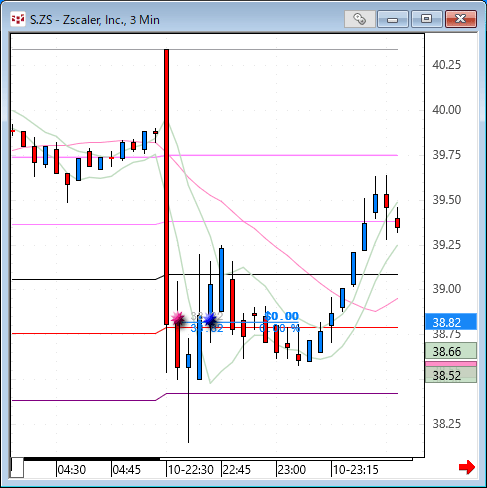
Task: Click the blue 38.82 price label
Action: (451, 322)
